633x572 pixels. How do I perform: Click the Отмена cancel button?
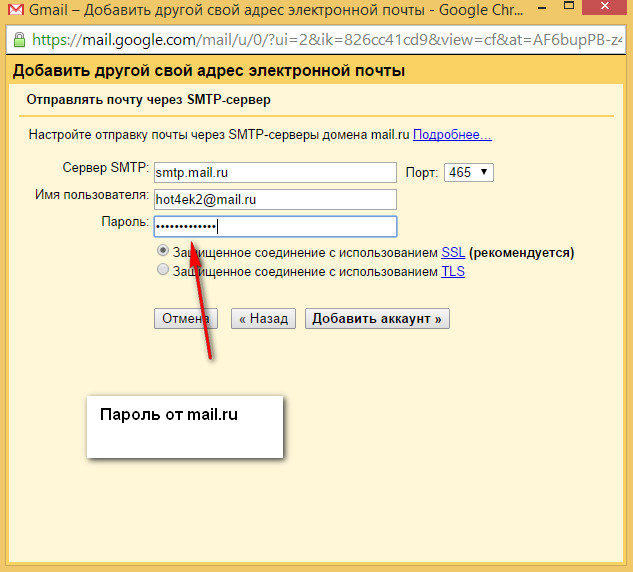click(x=186, y=318)
